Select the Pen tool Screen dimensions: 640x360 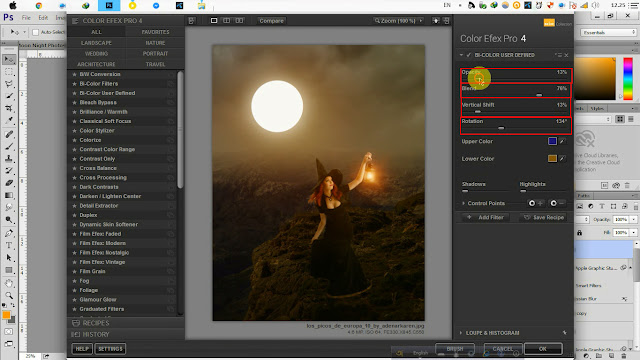pos(9,233)
